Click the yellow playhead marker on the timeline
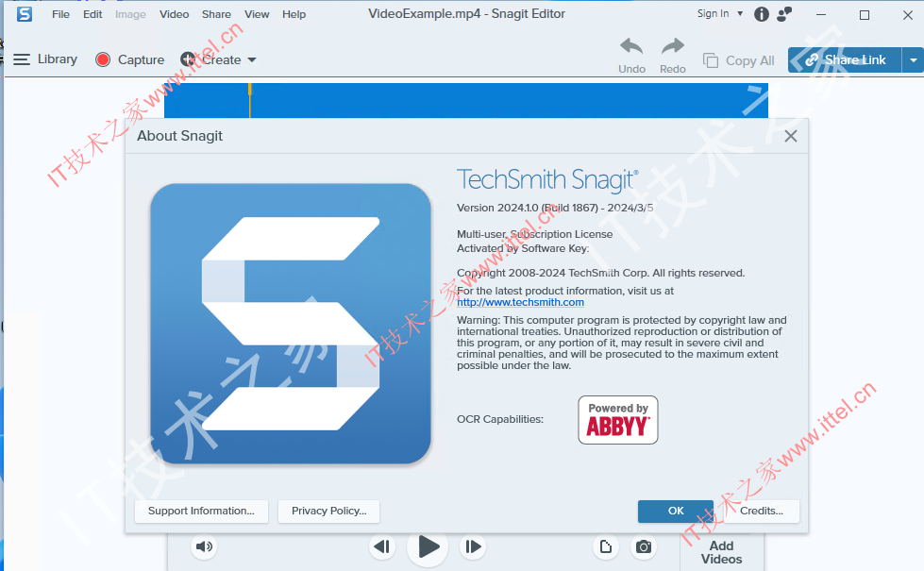 pyautogui.click(x=250, y=101)
